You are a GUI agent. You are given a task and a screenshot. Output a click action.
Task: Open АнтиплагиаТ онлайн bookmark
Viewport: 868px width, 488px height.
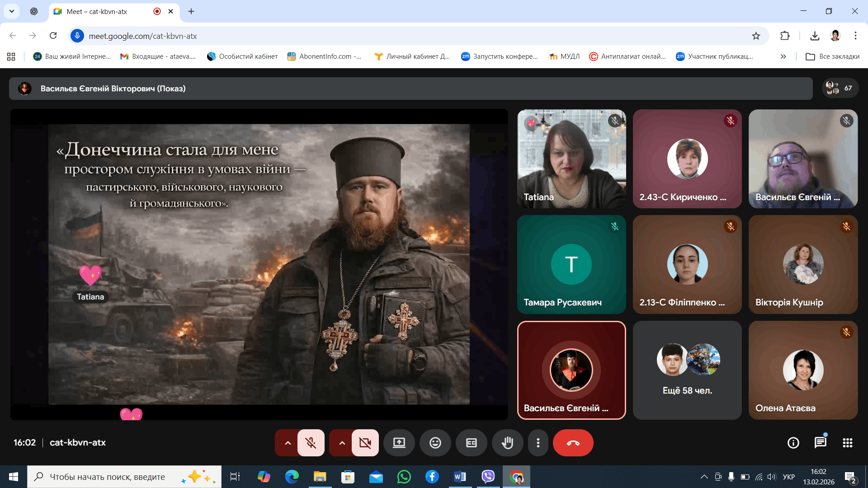coord(627,56)
